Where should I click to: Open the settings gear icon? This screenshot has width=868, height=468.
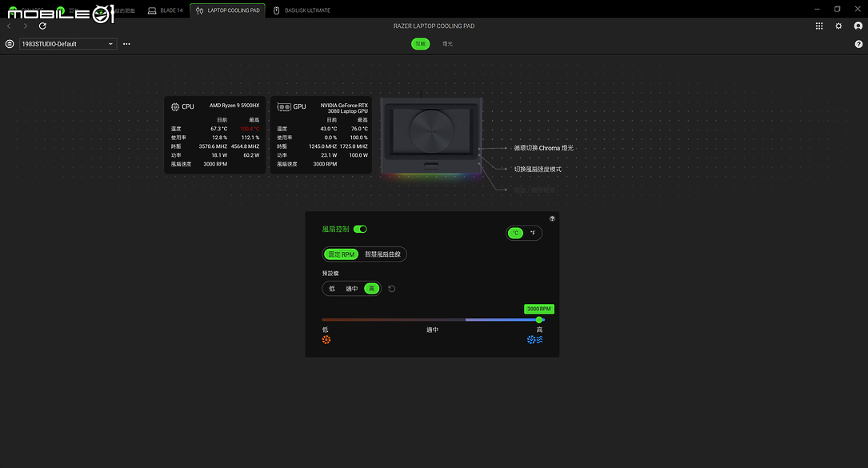[x=838, y=26]
